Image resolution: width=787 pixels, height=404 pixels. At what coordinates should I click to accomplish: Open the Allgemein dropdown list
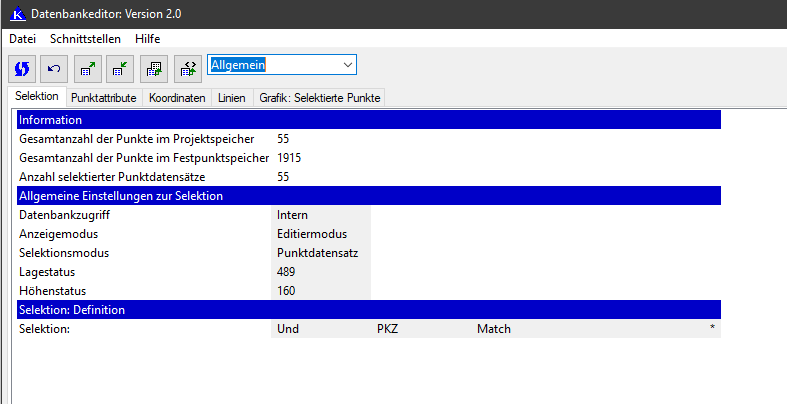pos(347,65)
